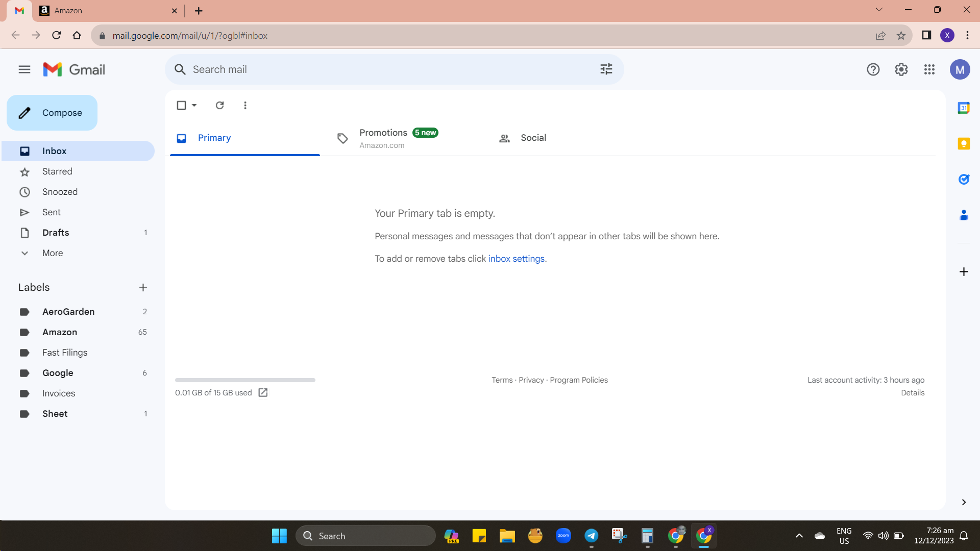This screenshot has height=551, width=980.
Task: Open a new Chrome tab
Action: (199, 11)
